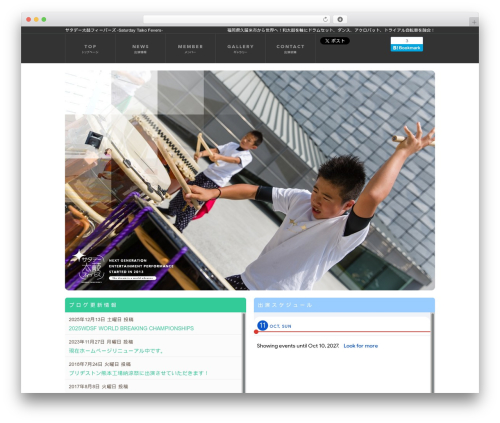Viewport: 500px width, 423px height.
Task: Open the homepage renewal blog post link
Action: click(116, 351)
